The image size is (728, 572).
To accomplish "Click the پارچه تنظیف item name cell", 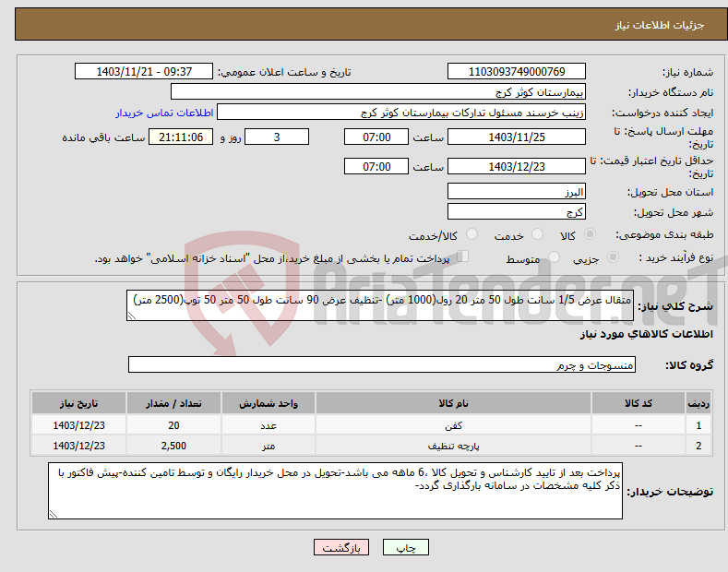I will click(x=454, y=446).
